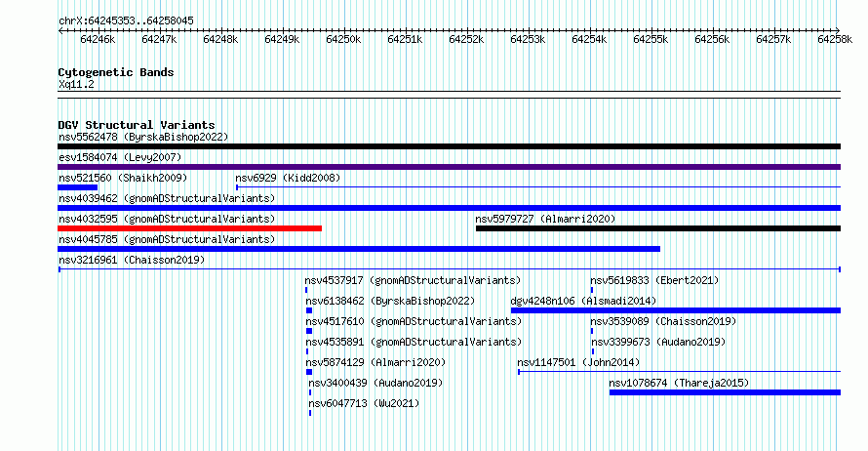The height and width of the screenshot is (451, 868).
Task: Open nsv5874129 (Almarri2020) label
Action: (375, 362)
